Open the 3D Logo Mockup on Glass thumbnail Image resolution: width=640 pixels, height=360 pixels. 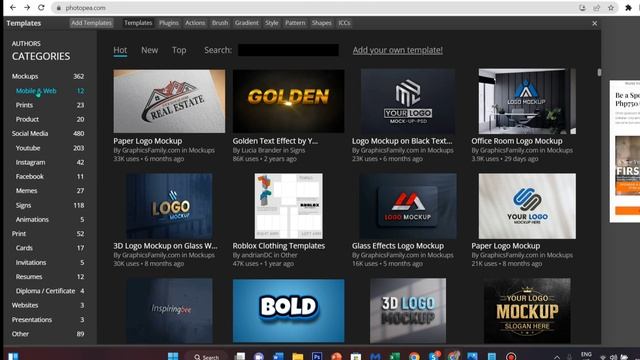(169, 206)
